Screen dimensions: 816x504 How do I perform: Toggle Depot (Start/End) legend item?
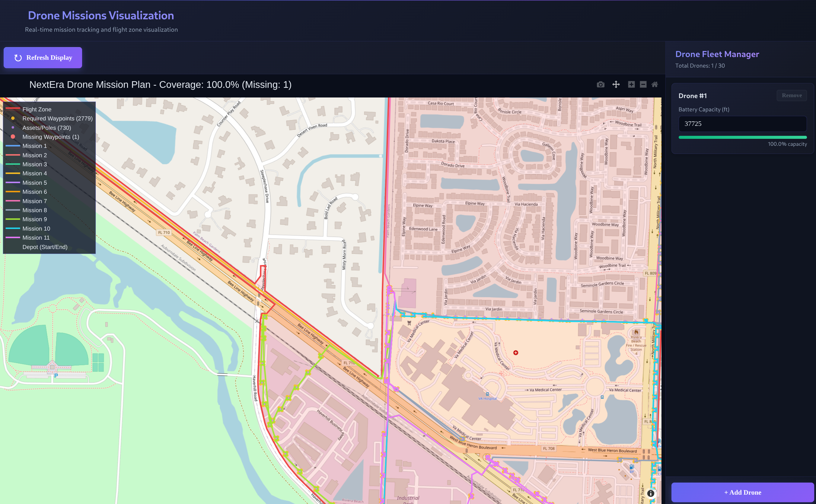pos(45,247)
